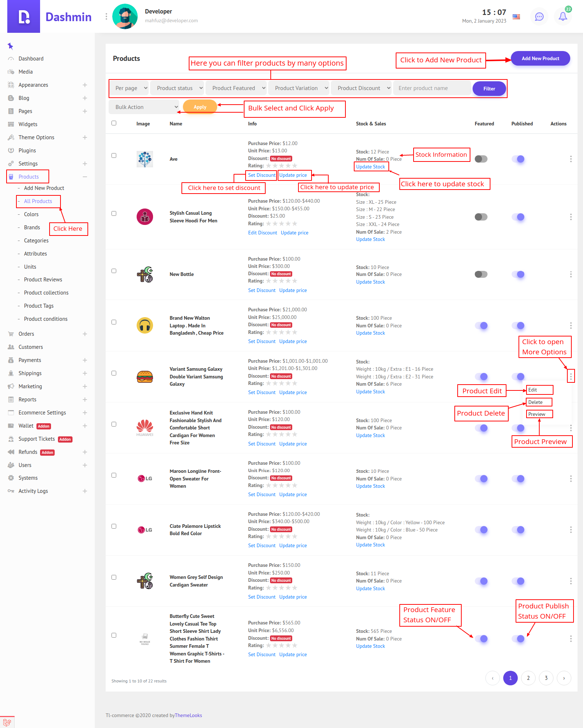Open the notifications bell icon
Screen dimensions: 583x728
[x=563, y=16]
